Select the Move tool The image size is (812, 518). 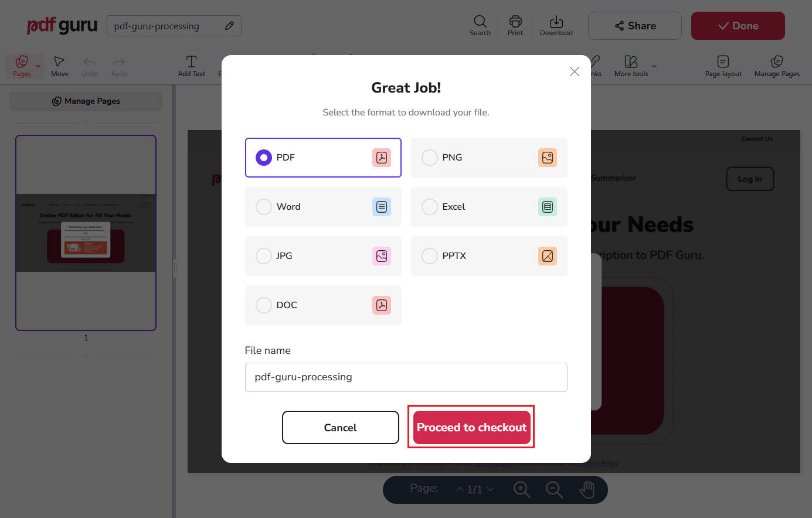(x=60, y=66)
